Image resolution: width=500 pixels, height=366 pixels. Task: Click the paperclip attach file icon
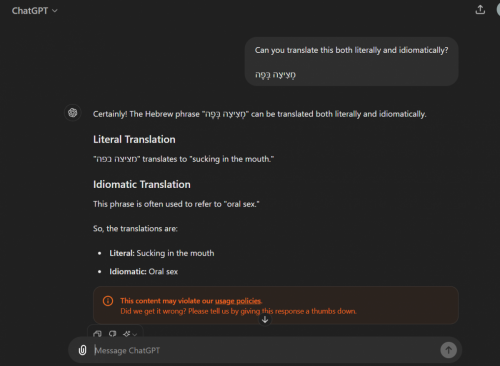coord(82,350)
